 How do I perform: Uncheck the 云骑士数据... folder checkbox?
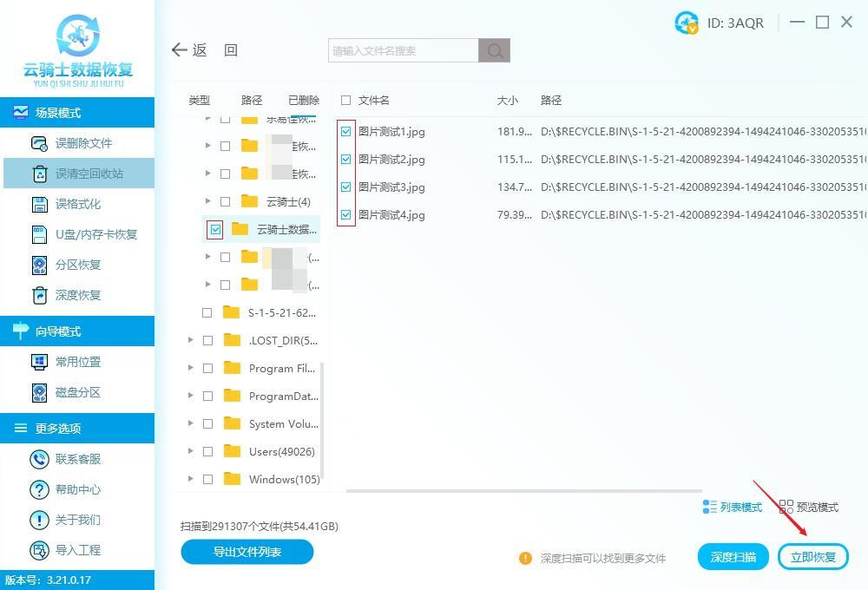coord(215,229)
